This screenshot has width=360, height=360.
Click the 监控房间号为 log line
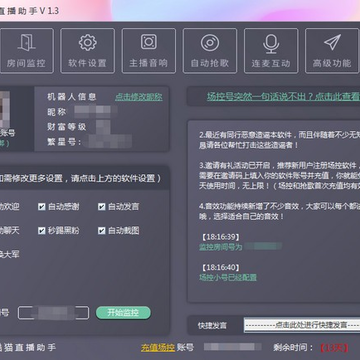click(220, 247)
